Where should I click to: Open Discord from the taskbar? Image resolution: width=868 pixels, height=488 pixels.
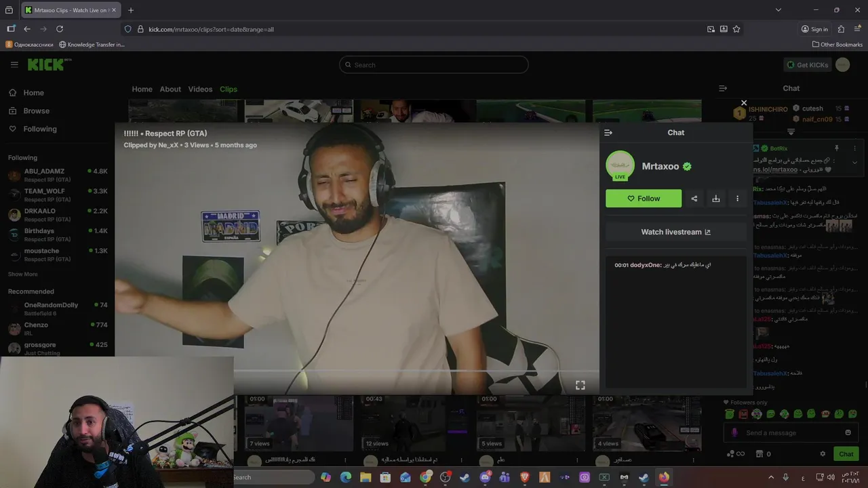click(x=485, y=477)
